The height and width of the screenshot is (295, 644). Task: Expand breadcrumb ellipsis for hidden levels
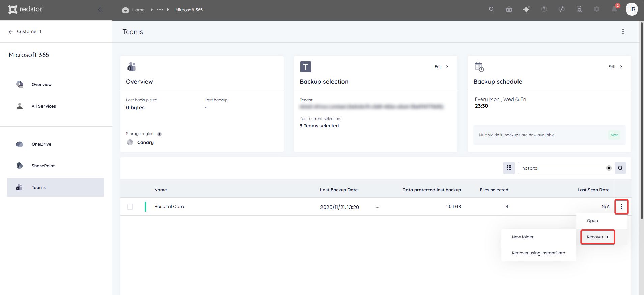pos(160,10)
